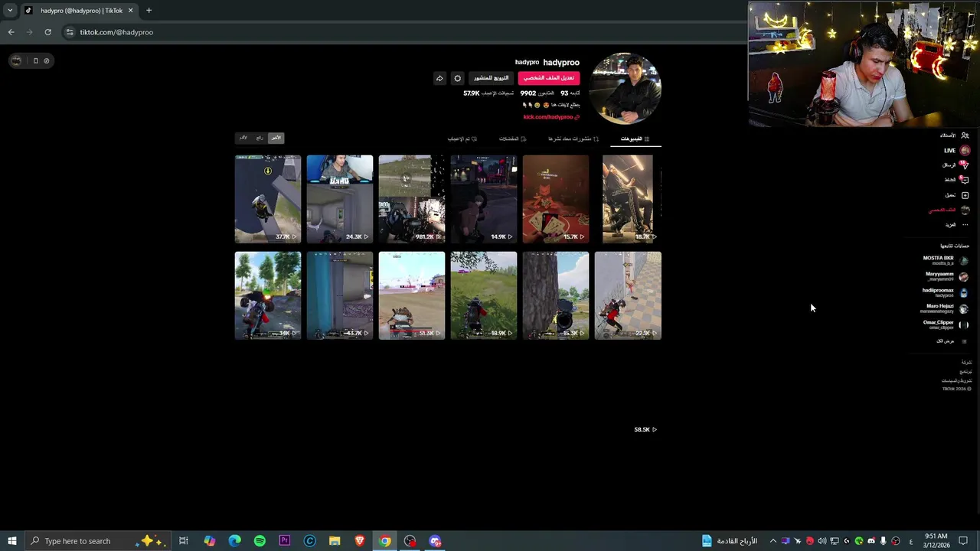
Task: Open the Messages icon in sidebar
Action: 965,165
